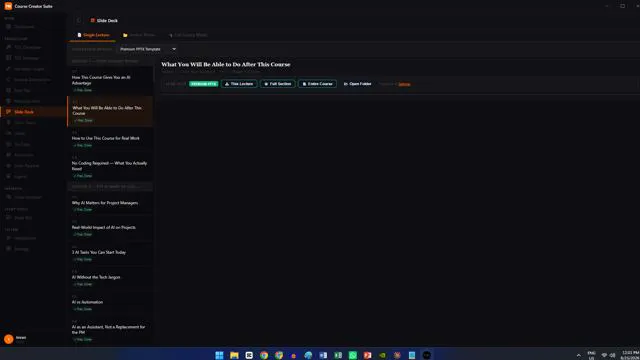Click the round icon left of the Slide Deck header

(79, 20)
